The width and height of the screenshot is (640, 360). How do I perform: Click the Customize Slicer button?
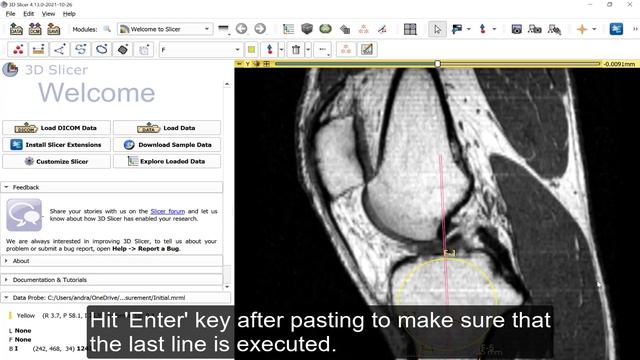[56, 161]
